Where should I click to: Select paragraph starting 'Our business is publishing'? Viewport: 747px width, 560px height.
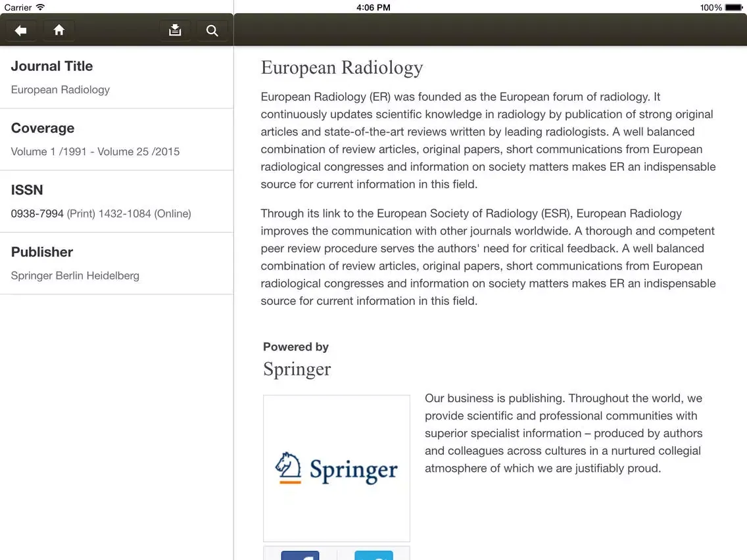pyautogui.click(x=564, y=433)
